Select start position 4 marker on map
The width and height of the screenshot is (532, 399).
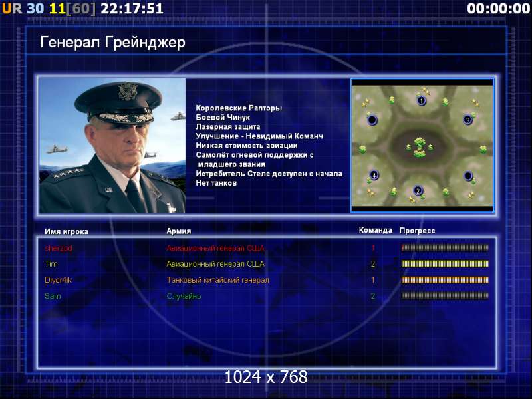coord(374,175)
